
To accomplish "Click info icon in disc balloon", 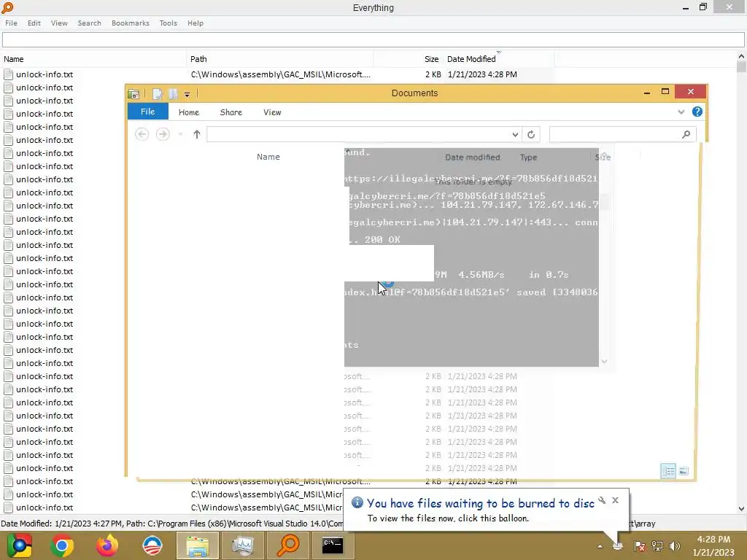I will (357, 502).
